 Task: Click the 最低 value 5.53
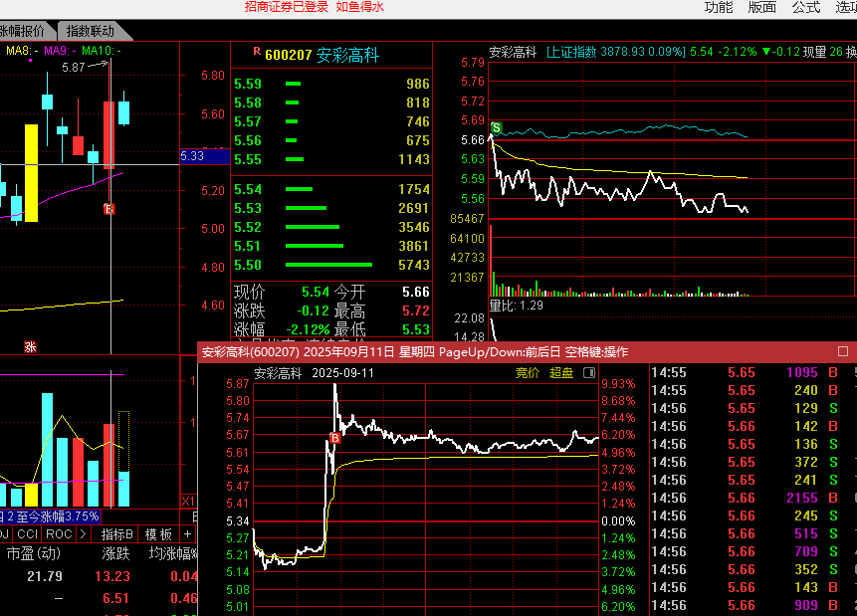416,329
